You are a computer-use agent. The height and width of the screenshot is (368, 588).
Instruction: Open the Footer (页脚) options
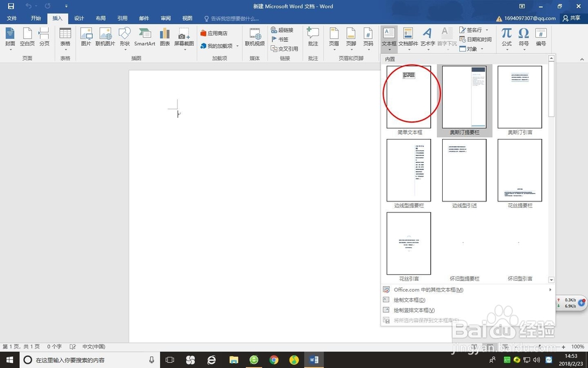tap(351, 38)
